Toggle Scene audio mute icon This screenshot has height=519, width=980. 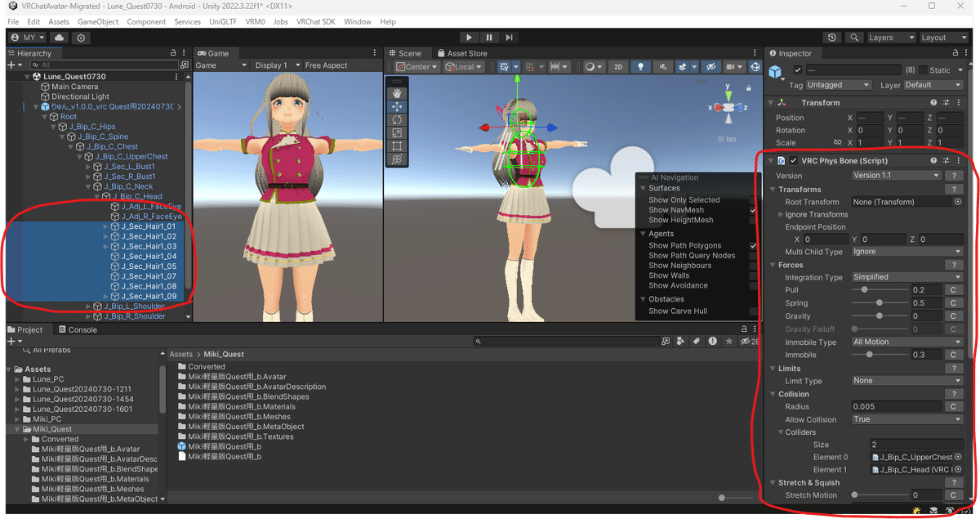[662, 67]
